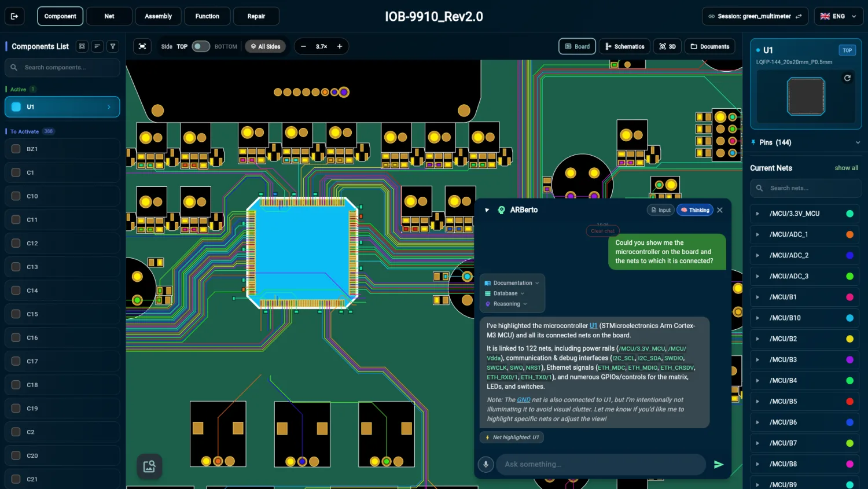Click the Net highlighted: U1 chip
Image resolution: width=868 pixels, height=489 pixels.
click(x=512, y=437)
